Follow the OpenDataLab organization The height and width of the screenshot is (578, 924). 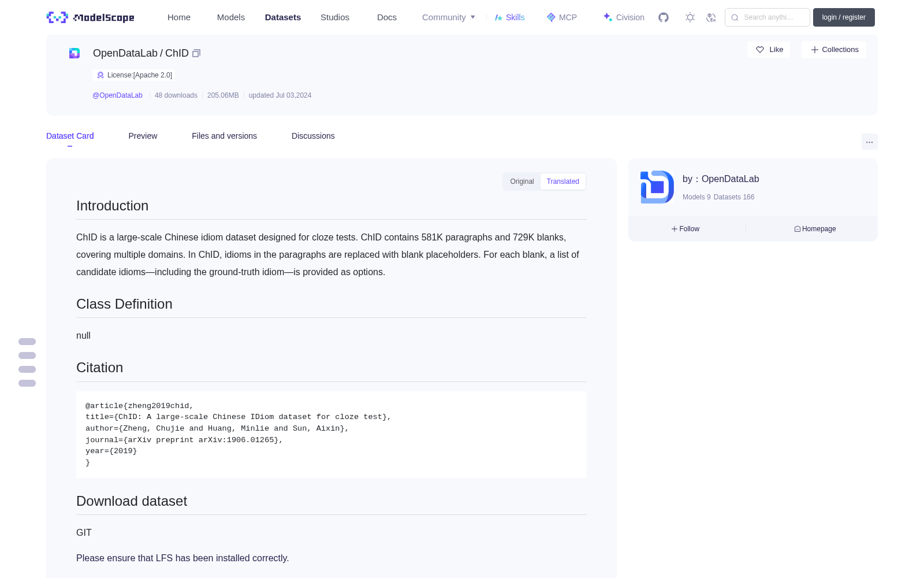pos(685,229)
